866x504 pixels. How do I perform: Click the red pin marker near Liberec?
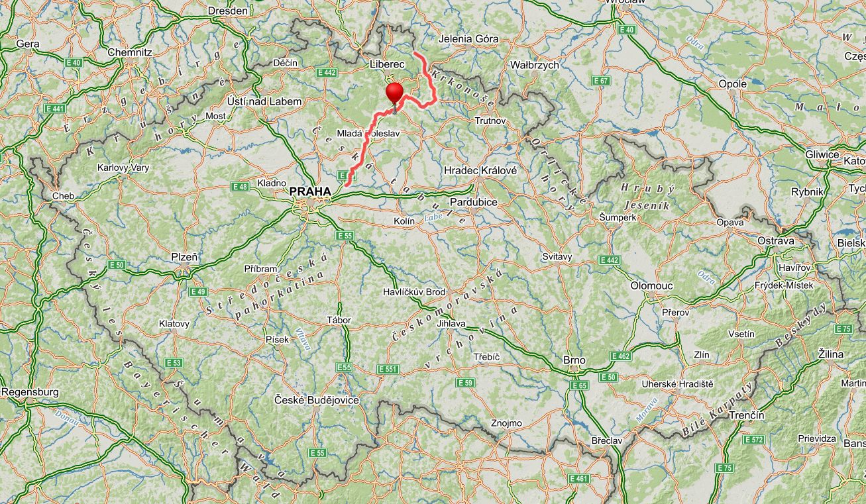click(395, 93)
